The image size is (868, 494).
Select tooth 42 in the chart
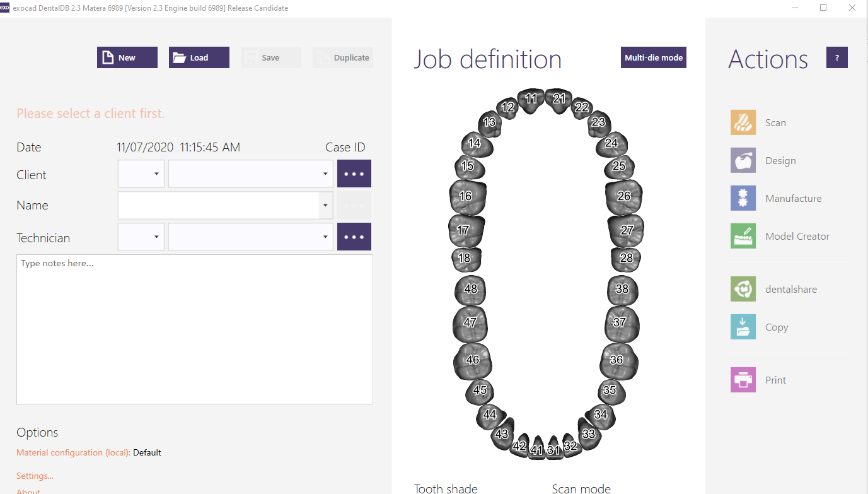tap(519, 445)
